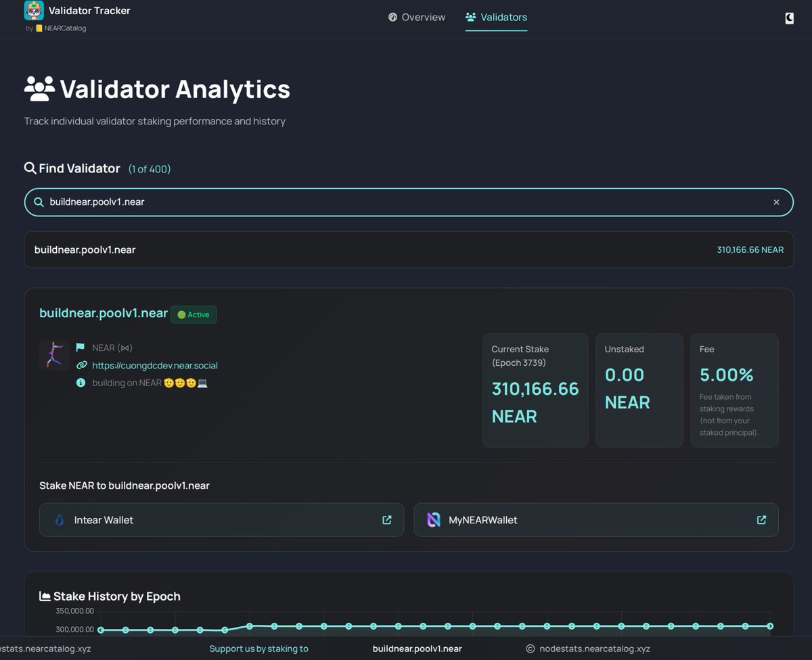The height and width of the screenshot is (660, 812).
Task: Click the magnifier icon inside the search box
Action: coord(39,202)
